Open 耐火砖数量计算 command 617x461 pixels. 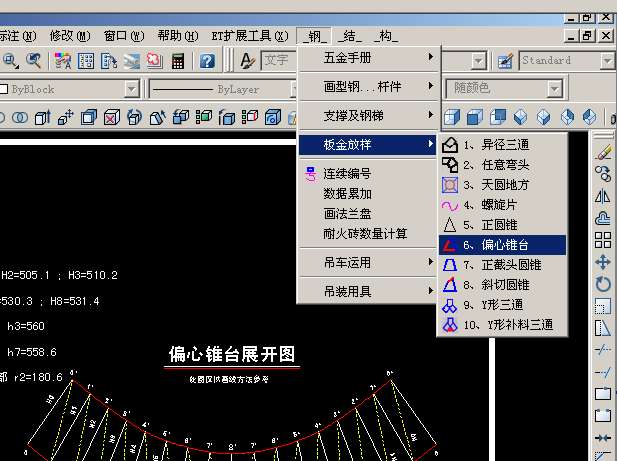[x=368, y=234]
